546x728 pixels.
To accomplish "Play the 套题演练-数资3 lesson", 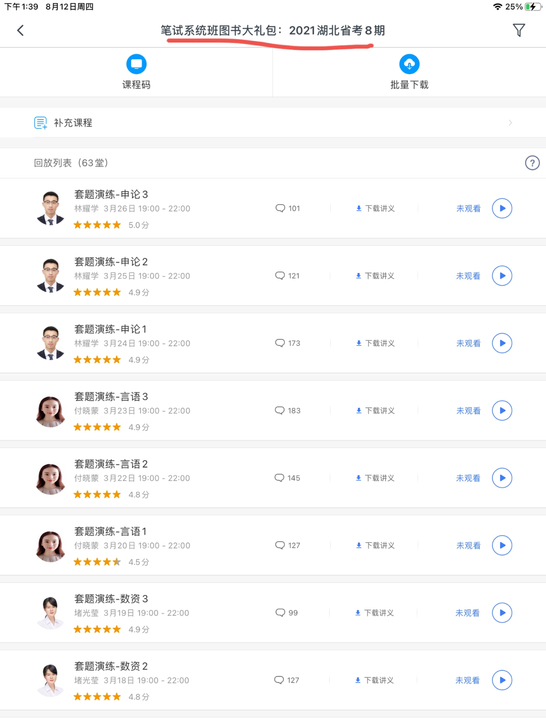I will [x=502, y=612].
